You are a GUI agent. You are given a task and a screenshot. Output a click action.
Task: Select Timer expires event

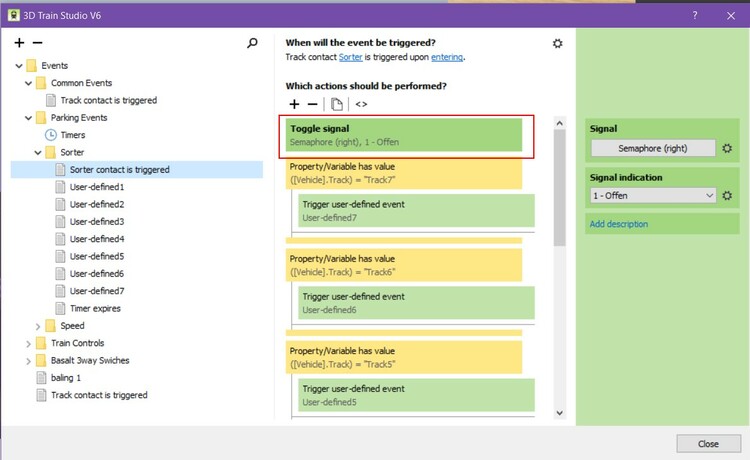(x=95, y=309)
